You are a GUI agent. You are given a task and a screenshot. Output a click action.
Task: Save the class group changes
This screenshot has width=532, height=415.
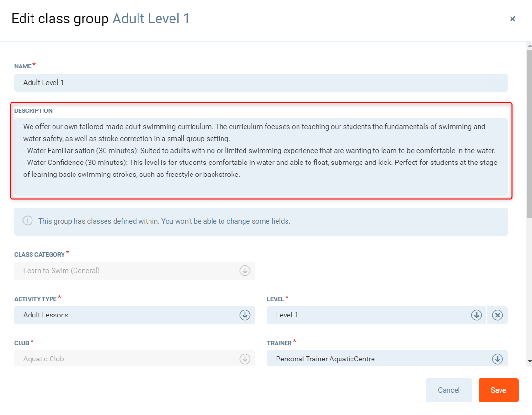[x=498, y=390]
